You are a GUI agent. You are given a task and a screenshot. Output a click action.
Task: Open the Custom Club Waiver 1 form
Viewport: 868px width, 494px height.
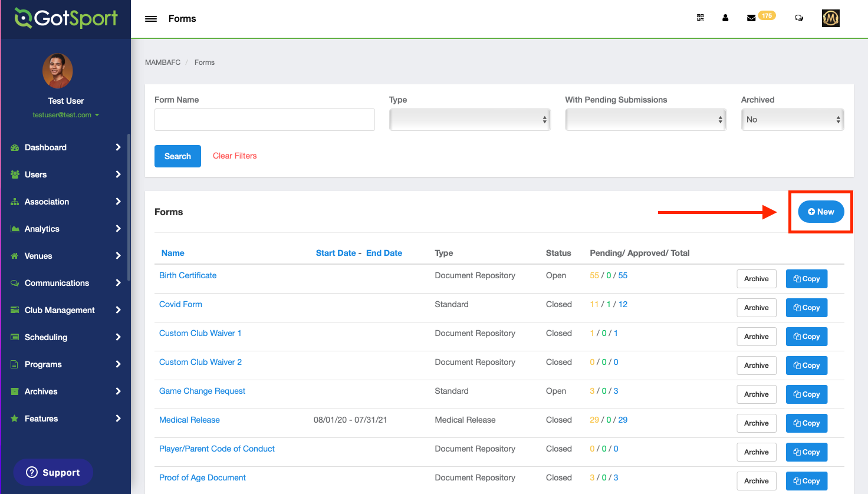point(200,333)
